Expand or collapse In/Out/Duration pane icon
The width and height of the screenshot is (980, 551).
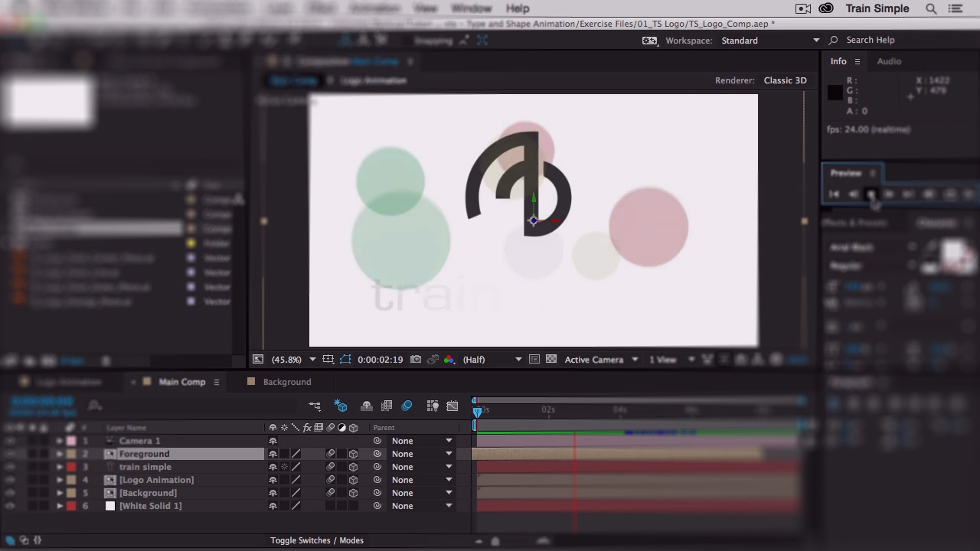click(38, 540)
